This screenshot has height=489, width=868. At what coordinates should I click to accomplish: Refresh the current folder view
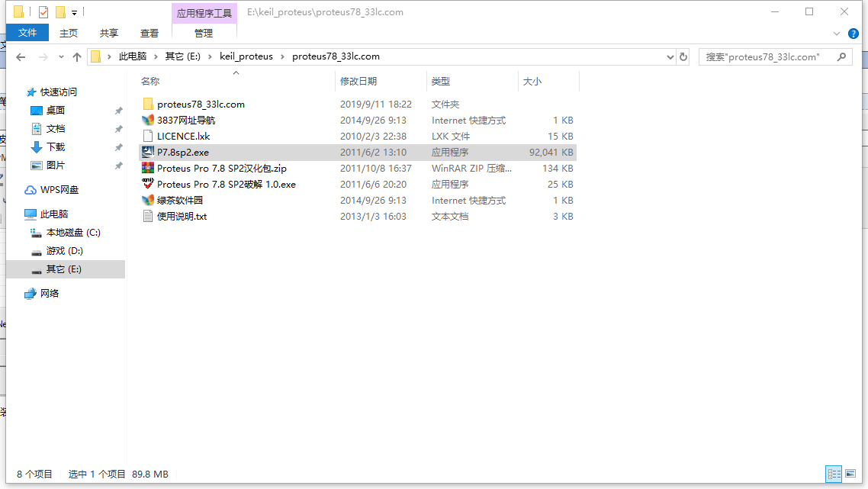coord(683,56)
